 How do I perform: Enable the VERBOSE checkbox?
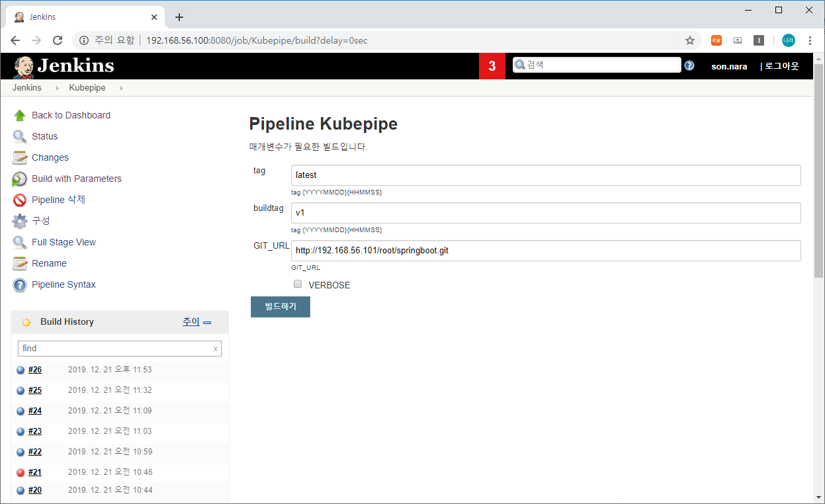[298, 284]
